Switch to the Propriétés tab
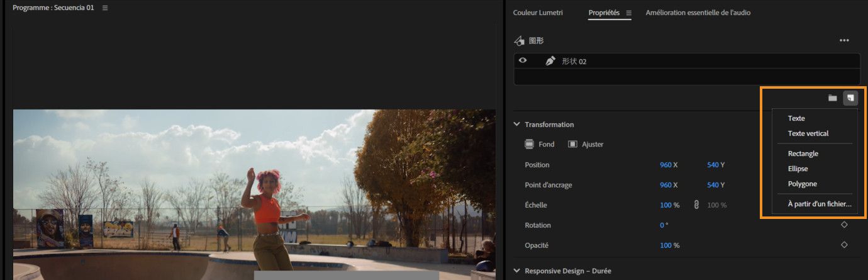Screen dimensions: 868x280 (604, 13)
